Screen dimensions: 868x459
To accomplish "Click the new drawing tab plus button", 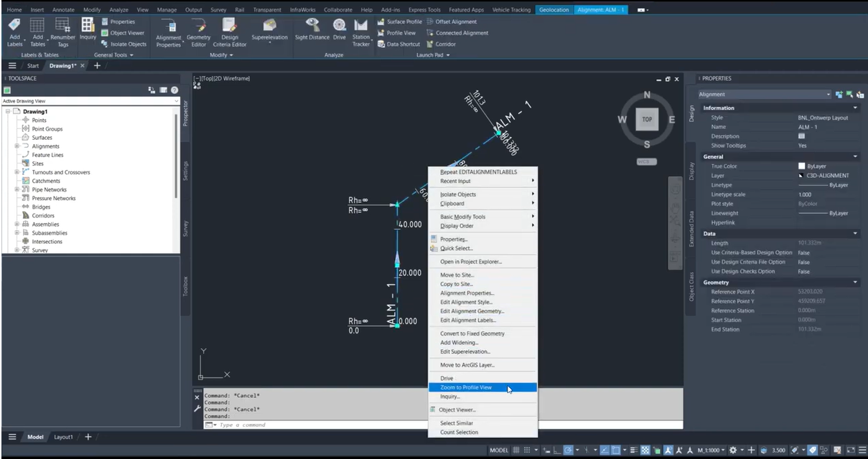I will [98, 66].
